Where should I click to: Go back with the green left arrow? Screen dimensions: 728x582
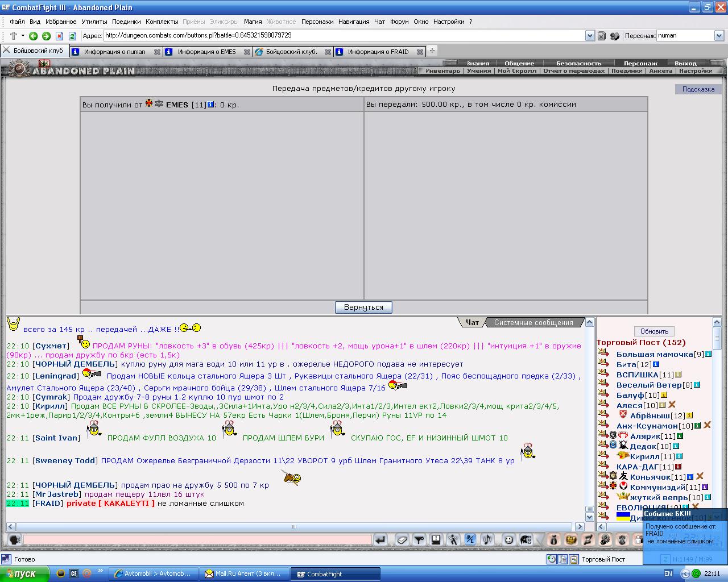click(x=33, y=36)
